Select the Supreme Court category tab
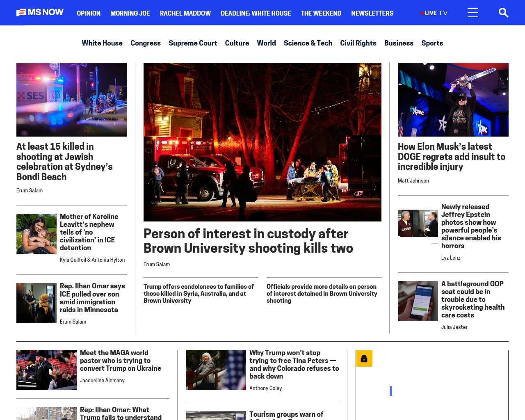Screen dimensions: 525x420 pos(192,43)
